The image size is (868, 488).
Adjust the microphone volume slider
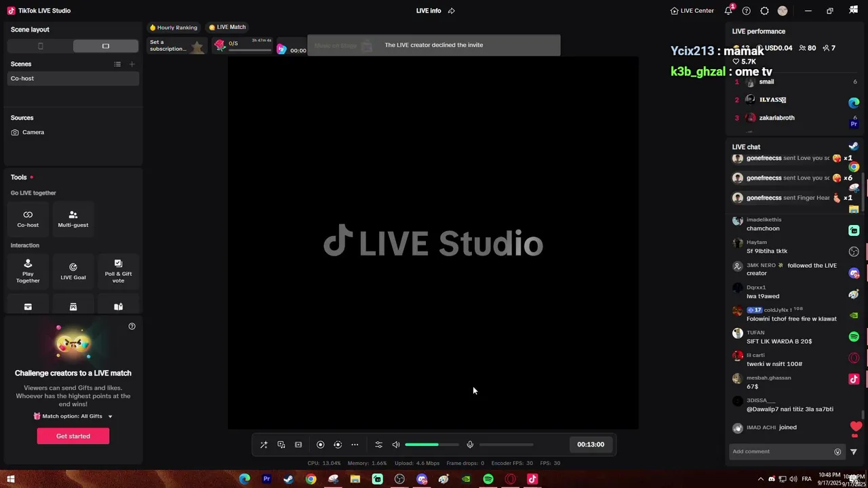click(506, 445)
